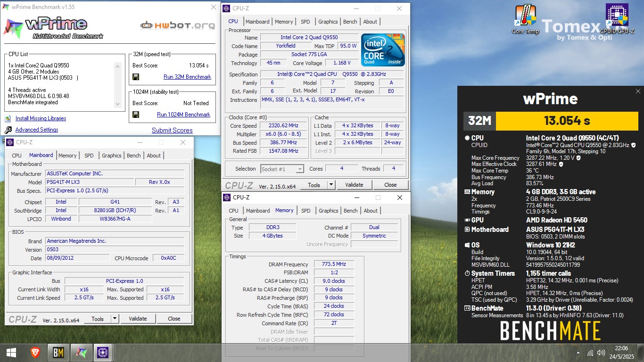Image resolution: width=644 pixels, height=362 pixels.
Task: Open the Advanced Settings link in wPrime
Action: 37,130
